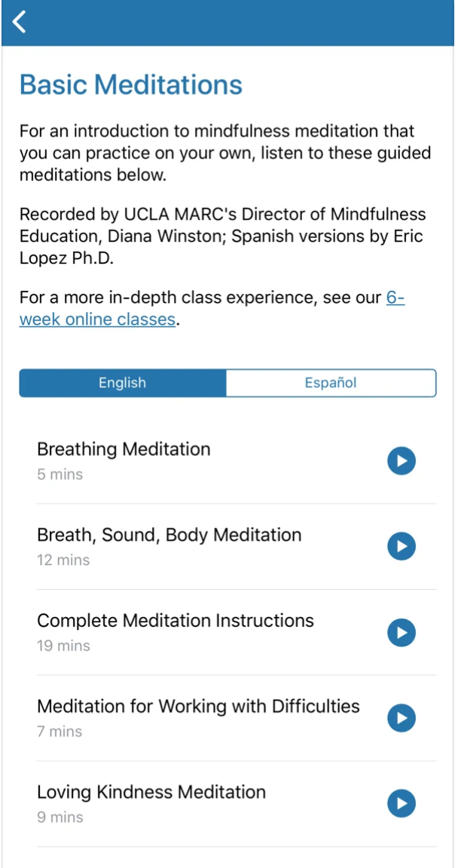The height and width of the screenshot is (868, 455).
Task: Play the Breathing Meditation audio
Action: pyautogui.click(x=402, y=460)
